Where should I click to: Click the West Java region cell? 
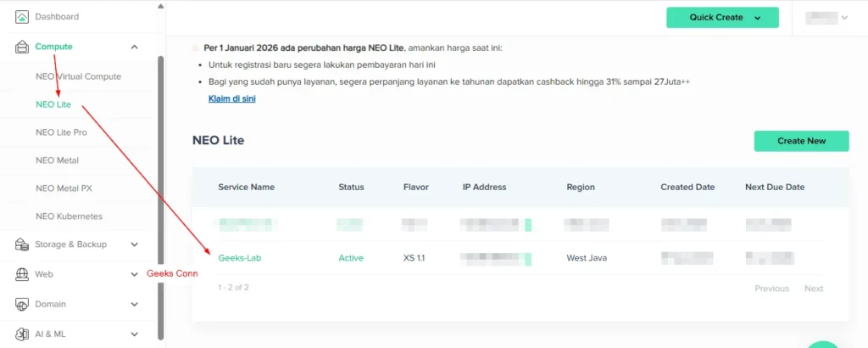point(587,258)
